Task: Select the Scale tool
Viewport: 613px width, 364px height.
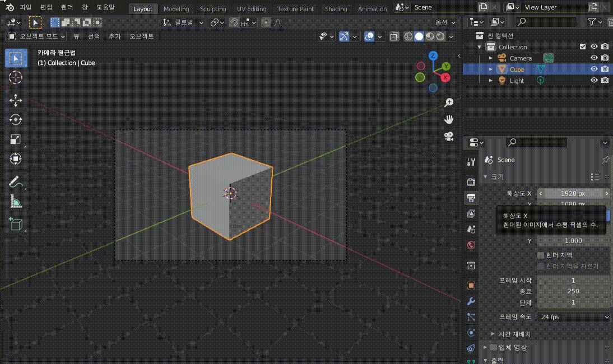Action: pos(16,139)
